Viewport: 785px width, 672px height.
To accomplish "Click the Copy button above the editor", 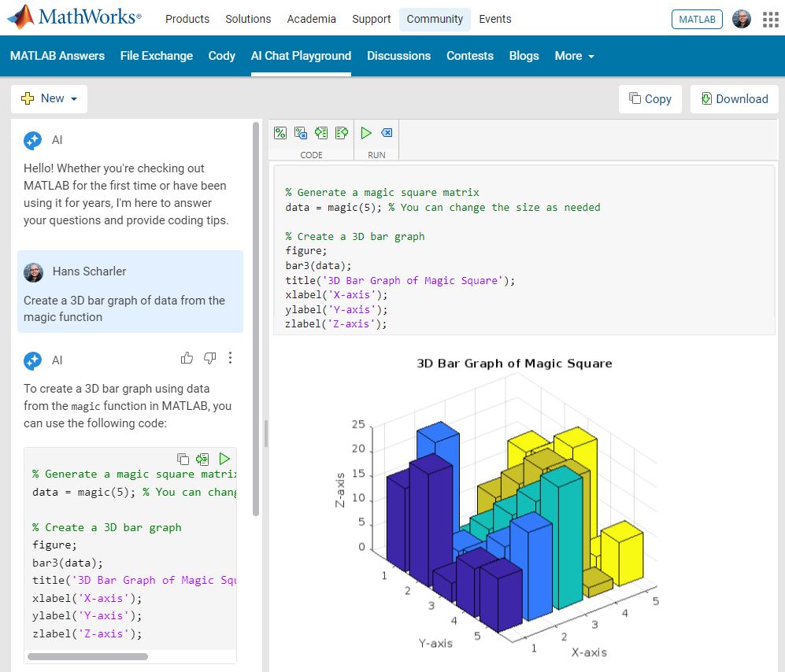I will 650,98.
